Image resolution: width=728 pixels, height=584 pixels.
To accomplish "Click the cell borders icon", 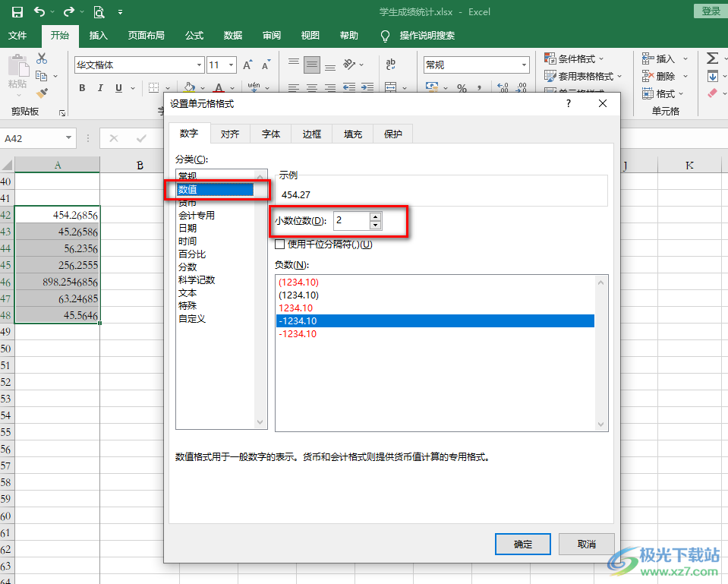I will click(x=153, y=88).
